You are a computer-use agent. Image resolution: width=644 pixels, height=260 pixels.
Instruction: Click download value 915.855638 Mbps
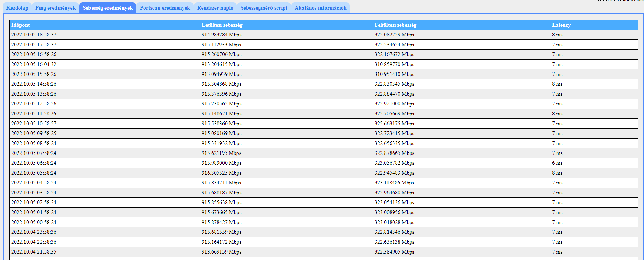(221, 202)
